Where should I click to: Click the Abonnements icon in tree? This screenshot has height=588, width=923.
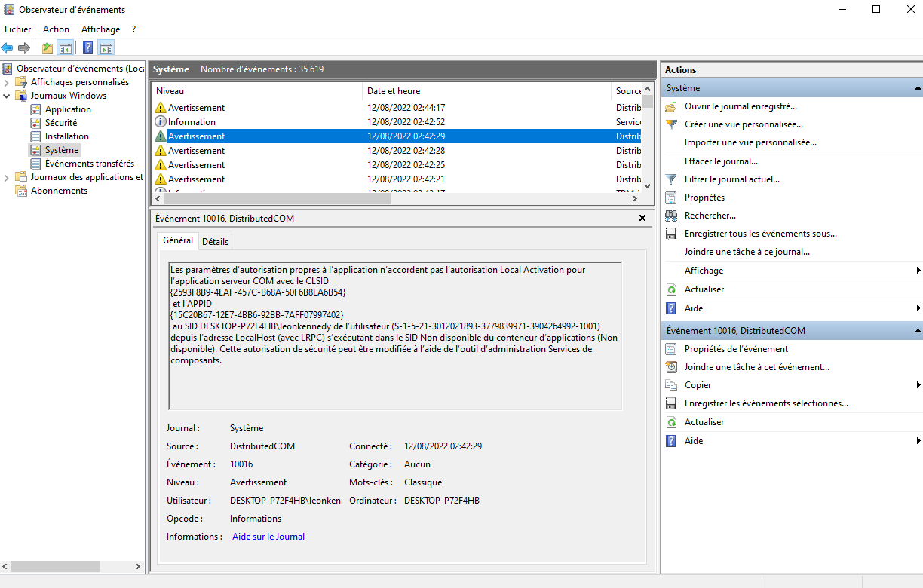(21, 191)
